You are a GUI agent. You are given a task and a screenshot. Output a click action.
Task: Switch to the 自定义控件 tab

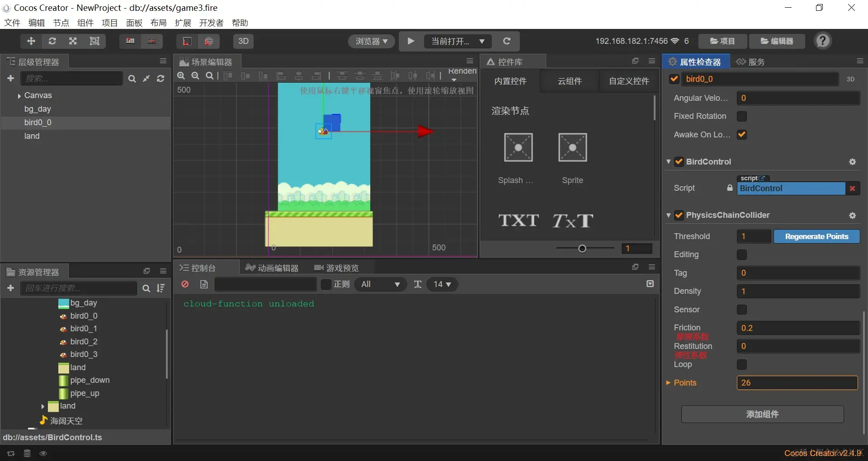pyautogui.click(x=629, y=81)
